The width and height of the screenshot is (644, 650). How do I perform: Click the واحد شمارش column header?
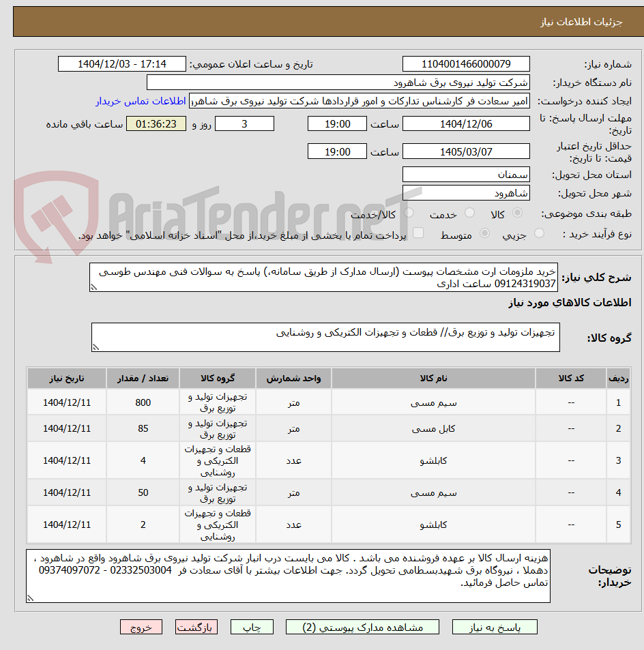coord(293,378)
